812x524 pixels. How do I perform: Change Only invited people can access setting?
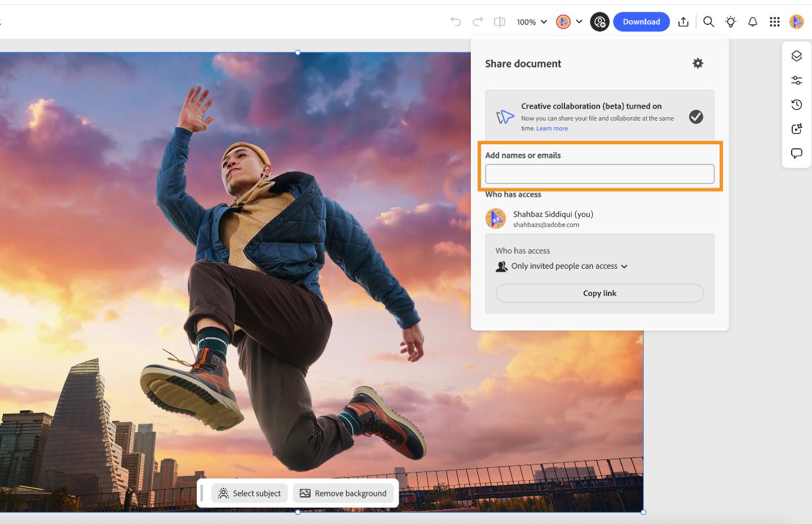(567, 266)
